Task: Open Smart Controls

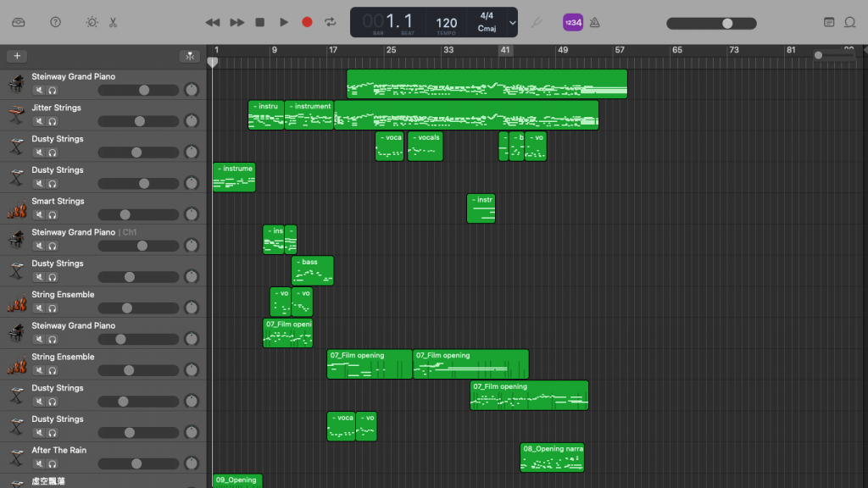Action: [x=92, y=22]
